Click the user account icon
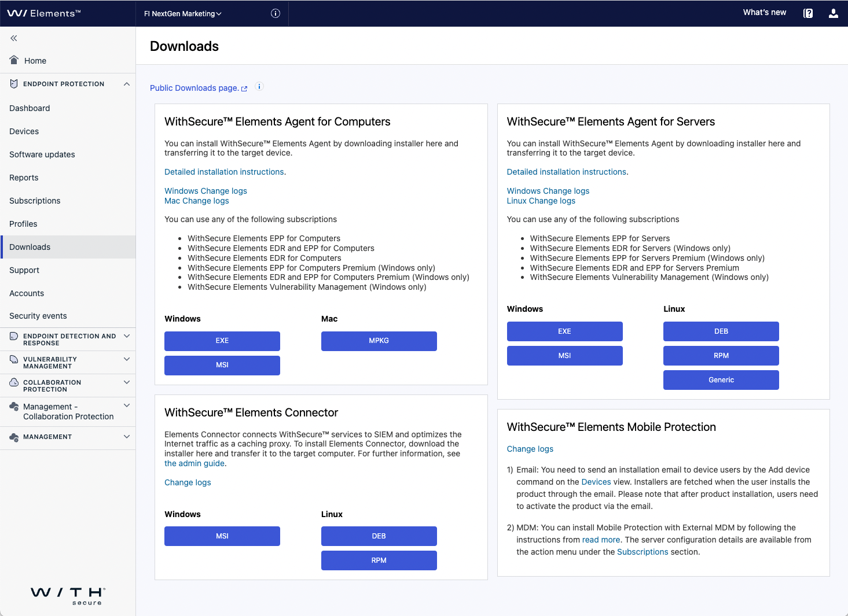The width and height of the screenshot is (848, 616). pyautogui.click(x=833, y=12)
